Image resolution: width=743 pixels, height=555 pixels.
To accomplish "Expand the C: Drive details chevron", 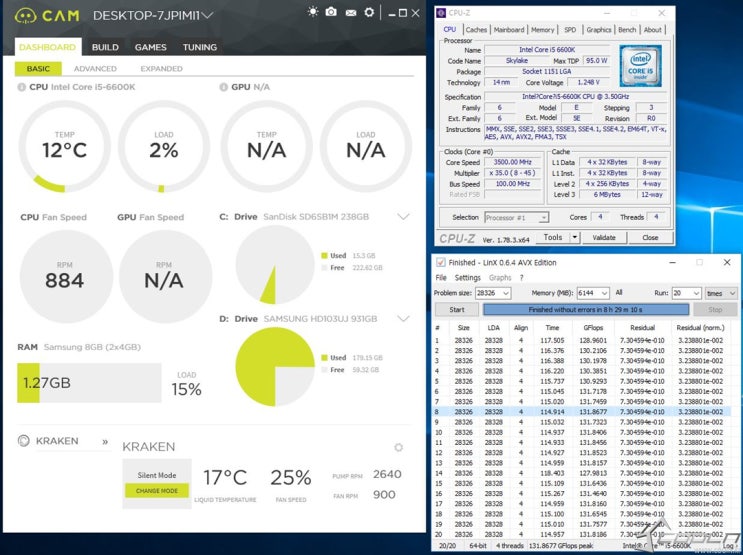I will click(x=403, y=217).
